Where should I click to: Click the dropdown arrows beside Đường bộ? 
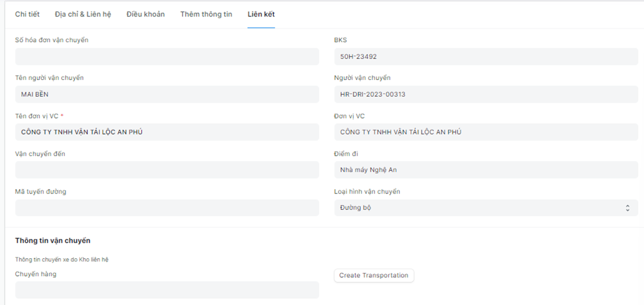click(x=627, y=208)
